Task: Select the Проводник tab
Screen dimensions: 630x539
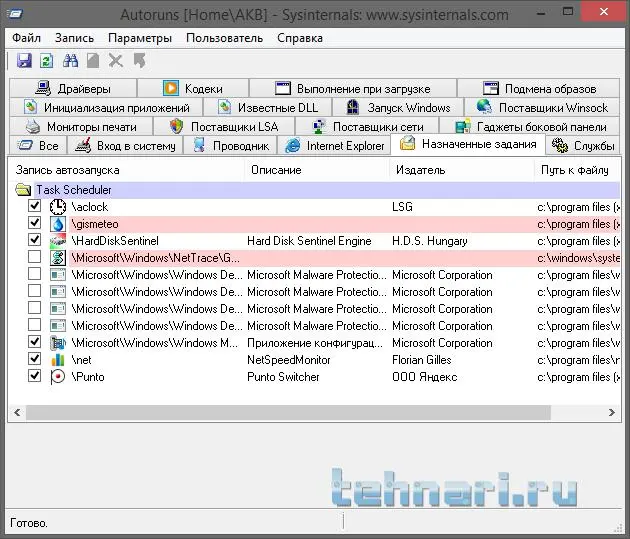Action: point(230,146)
